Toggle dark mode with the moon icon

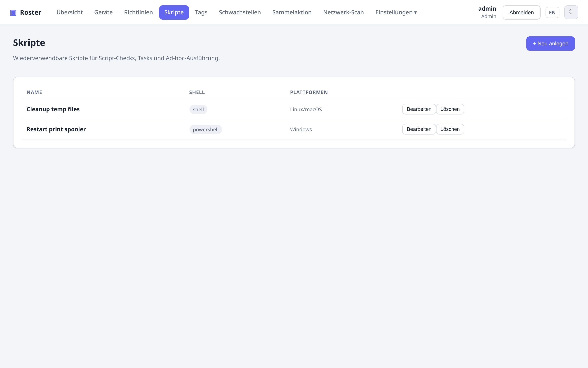click(x=571, y=12)
